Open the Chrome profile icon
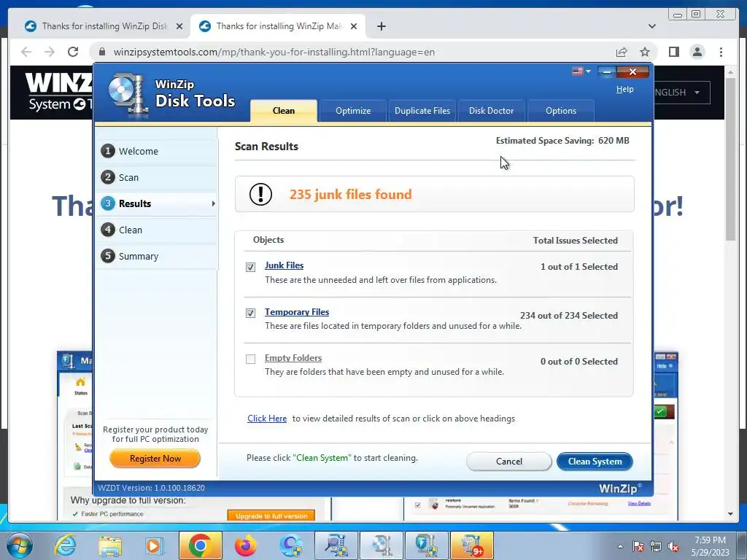This screenshot has width=747, height=560. click(x=697, y=52)
